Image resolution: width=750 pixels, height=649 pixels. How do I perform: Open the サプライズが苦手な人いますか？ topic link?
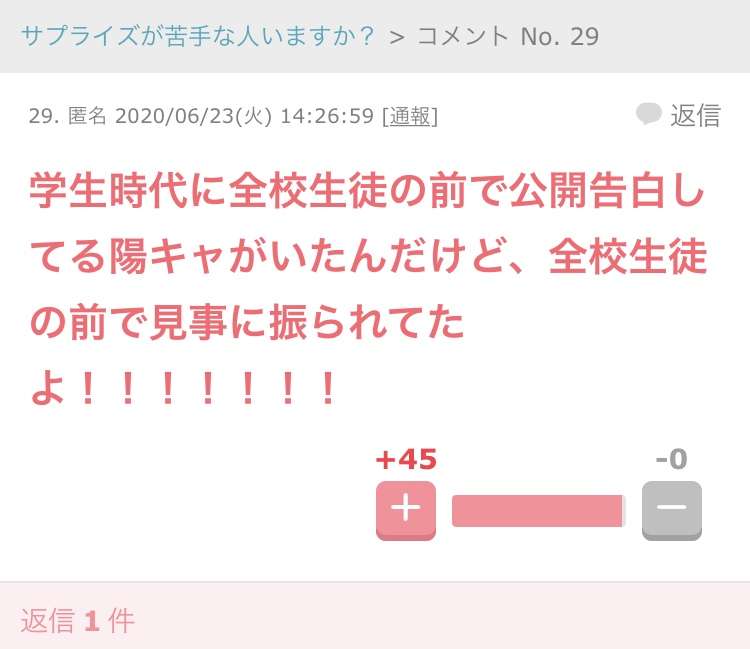198,36
